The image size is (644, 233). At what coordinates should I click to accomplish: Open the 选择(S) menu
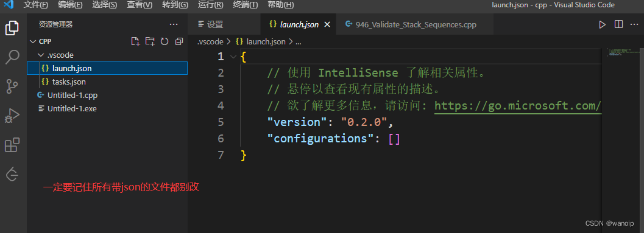pyautogui.click(x=105, y=5)
